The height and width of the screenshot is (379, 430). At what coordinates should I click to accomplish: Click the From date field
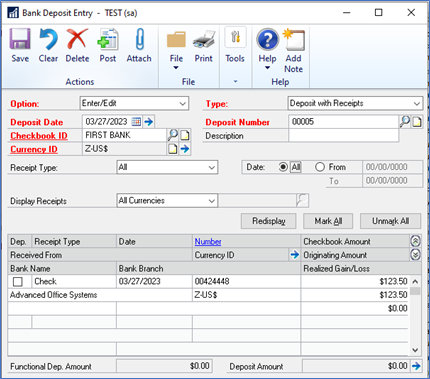pos(392,167)
